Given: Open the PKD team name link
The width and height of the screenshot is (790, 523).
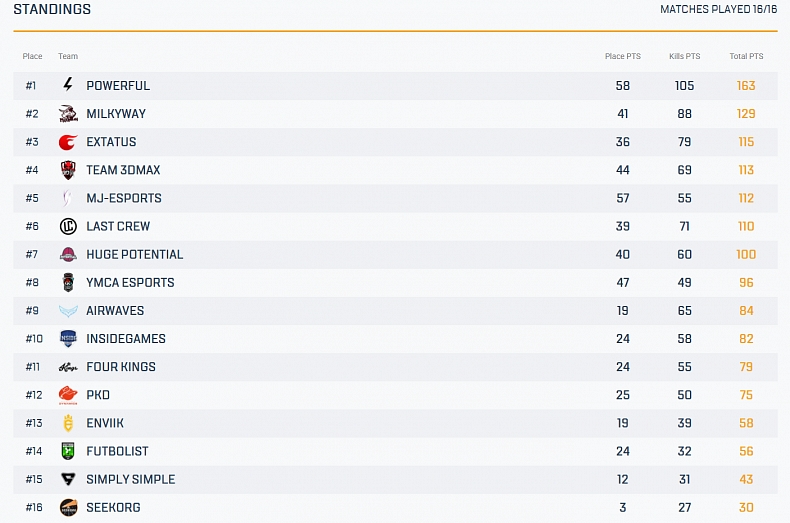Looking at the screenshot, I should tap(98, 395).
